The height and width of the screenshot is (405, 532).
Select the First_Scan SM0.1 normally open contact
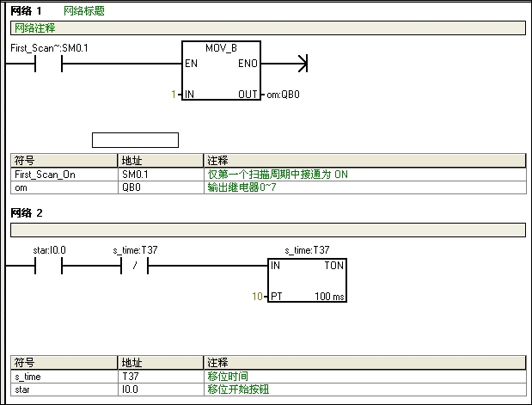pyautogui.click(x=48, y=64)
